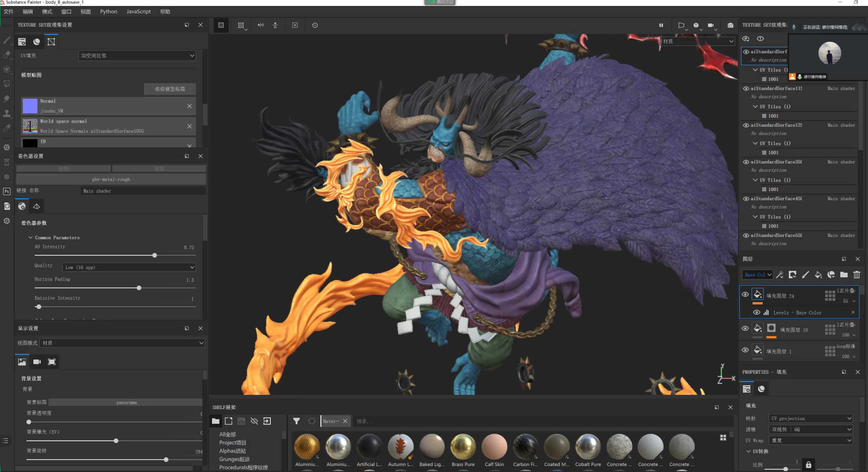Screen dimensions: 868x472
Task: Open the camera screenshot icon
Action: tap(730, 25)
